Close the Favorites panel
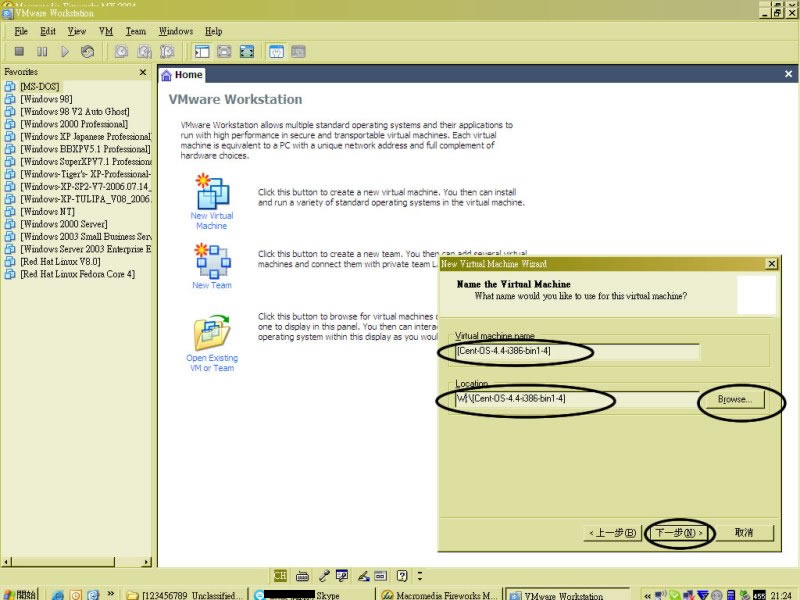Viewport: 800px width, 600px height. coord(143,72)
